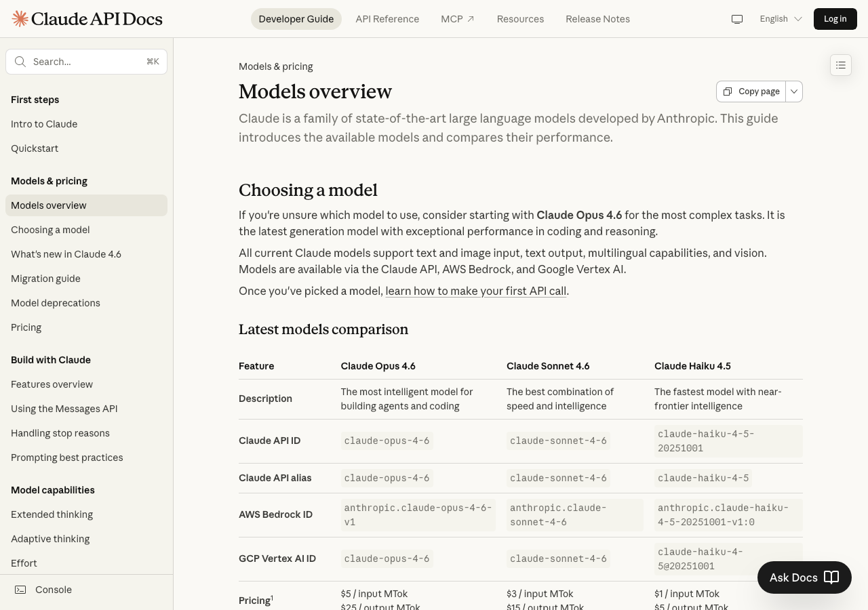Expand the Copy page options chevron
The width and height of the screenshot is (868, 610).
tap(794, 91)
